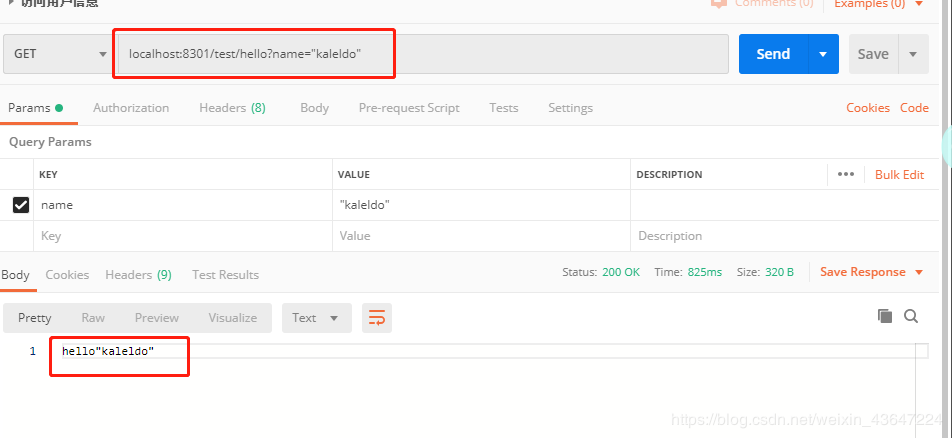Open the Test Results tab
This screenshot has width=952, height=438.
[x=225, y=275]
